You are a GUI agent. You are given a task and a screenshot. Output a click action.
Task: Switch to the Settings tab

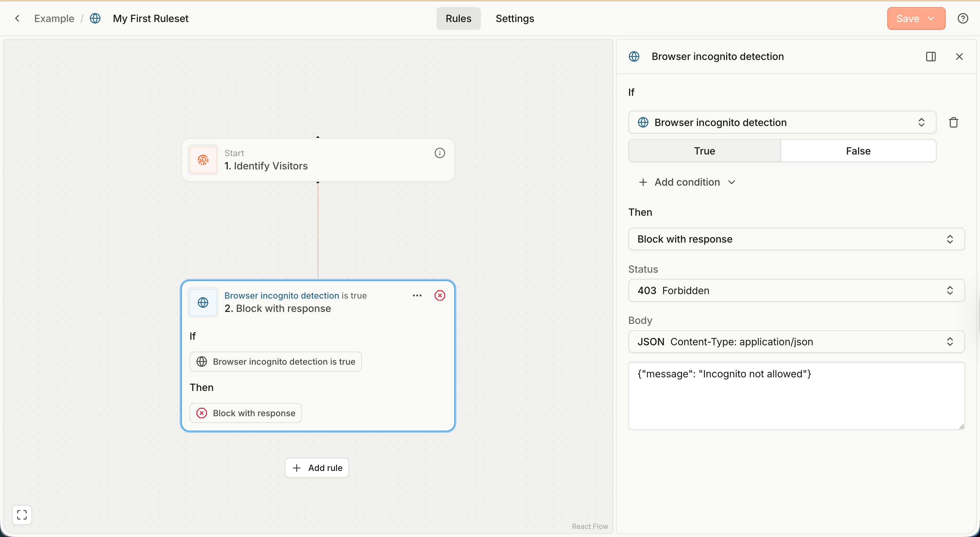click(x=514, y=18)
